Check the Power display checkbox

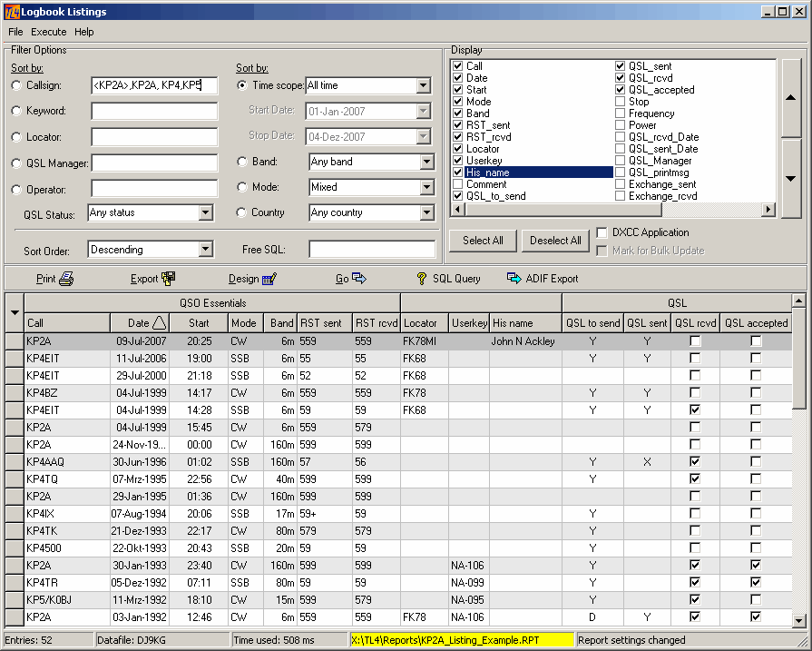point(620,125)
